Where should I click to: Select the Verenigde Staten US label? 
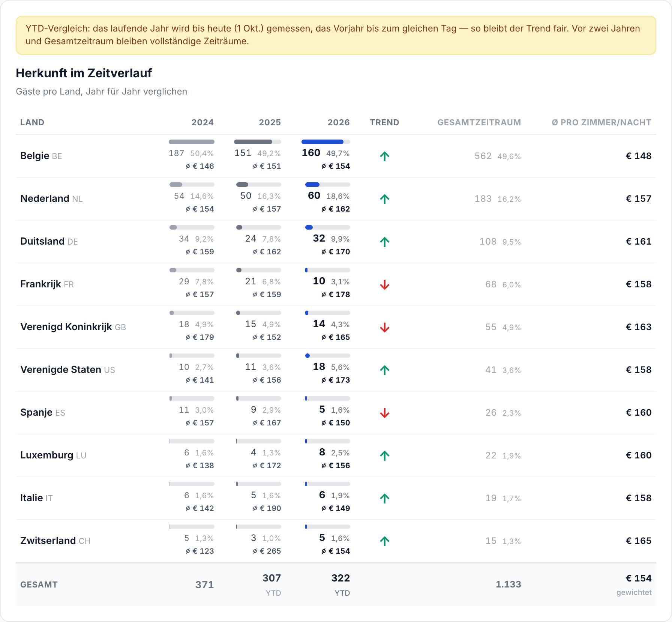tap(67, 370)
